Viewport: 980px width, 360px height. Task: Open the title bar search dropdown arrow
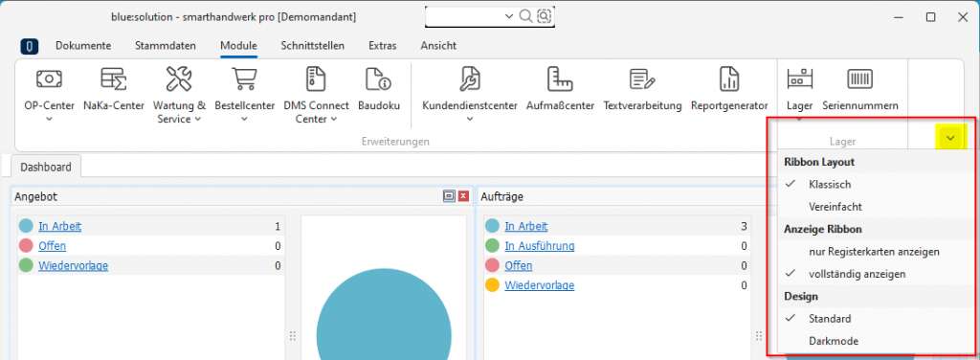coord(509,16)
